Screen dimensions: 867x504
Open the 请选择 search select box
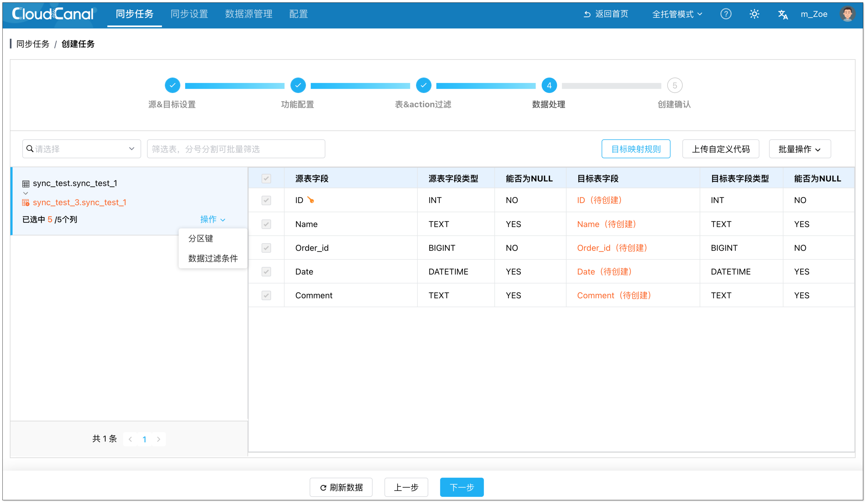click(x=82, y=149)
